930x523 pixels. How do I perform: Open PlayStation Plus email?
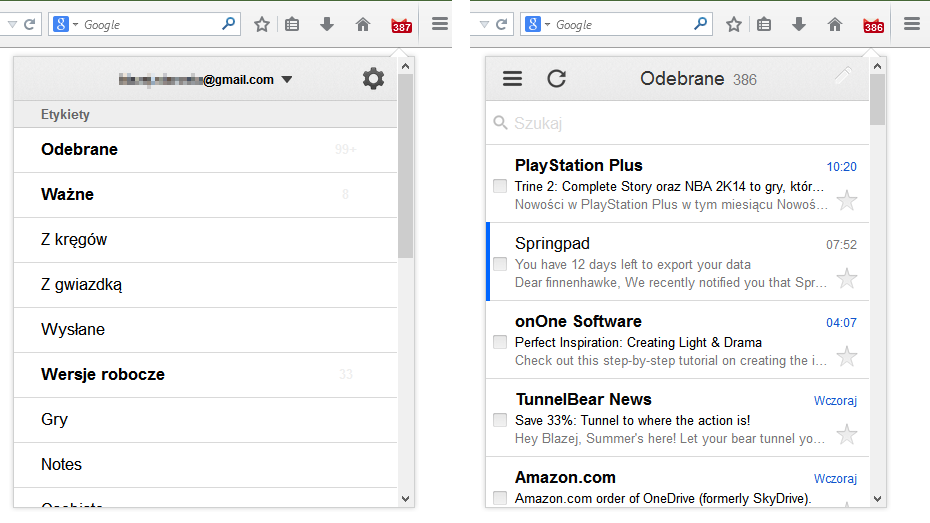(x=677, y=184)
